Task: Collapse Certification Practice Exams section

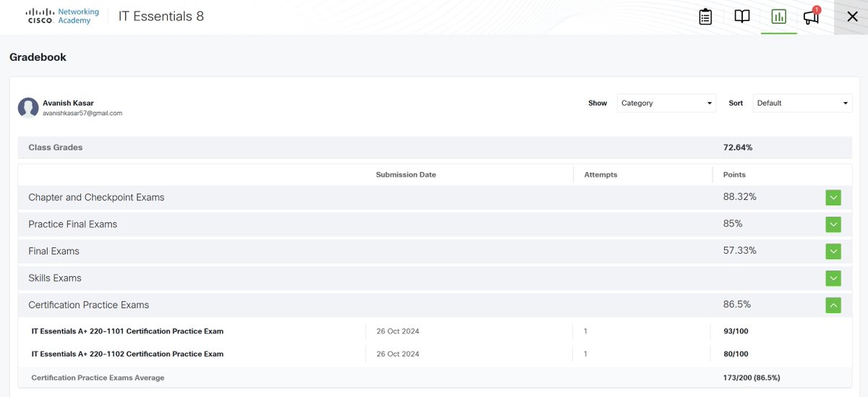Action: [x=833, y=305]
